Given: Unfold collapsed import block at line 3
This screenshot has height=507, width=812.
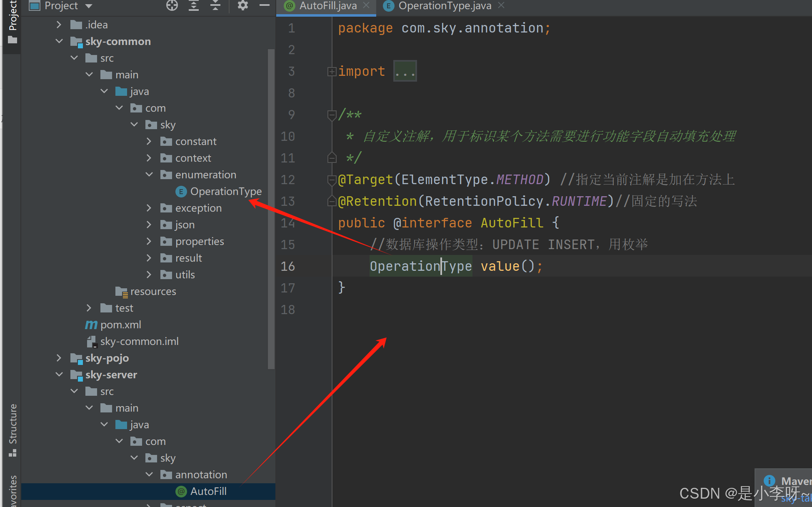Looking at the screenshot, I should click(x=332, y=72).
